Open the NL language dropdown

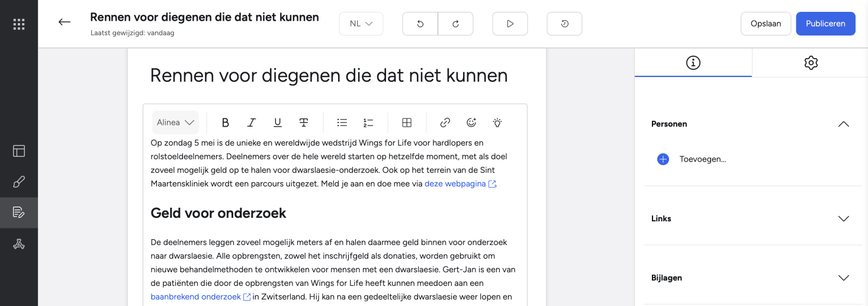[x=361, y=24]
